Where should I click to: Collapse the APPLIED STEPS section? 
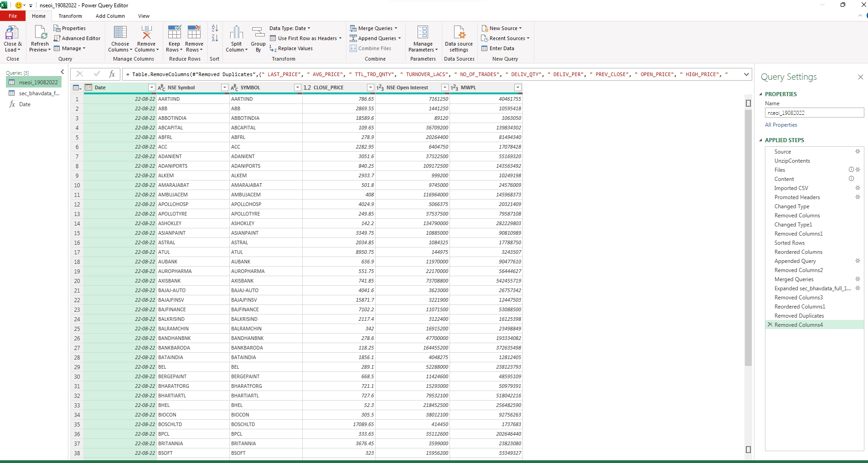(760, 140)
